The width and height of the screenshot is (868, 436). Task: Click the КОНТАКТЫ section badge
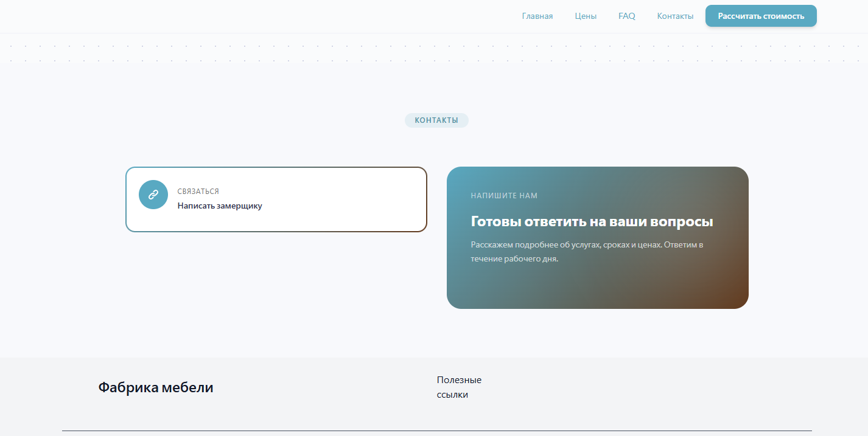pos(436,120)
